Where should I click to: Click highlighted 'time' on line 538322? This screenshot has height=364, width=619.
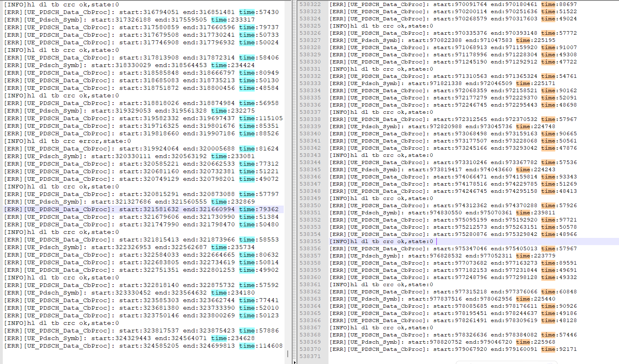point(548,4)
